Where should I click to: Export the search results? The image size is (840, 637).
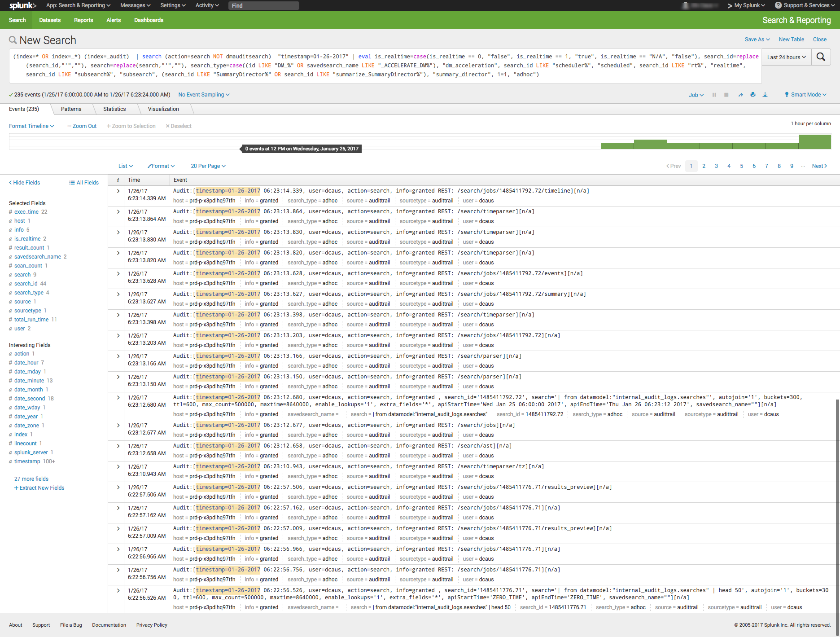point(766,95)
